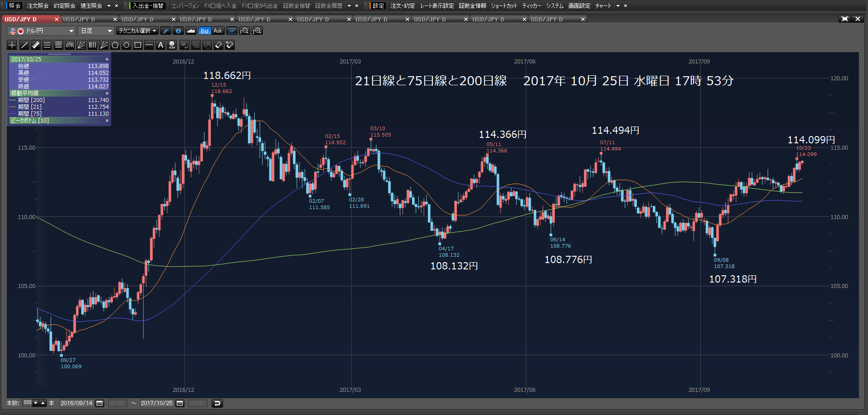
Task: Expand the 入出金 toolbar group arrow
Action: coord(349,6)
